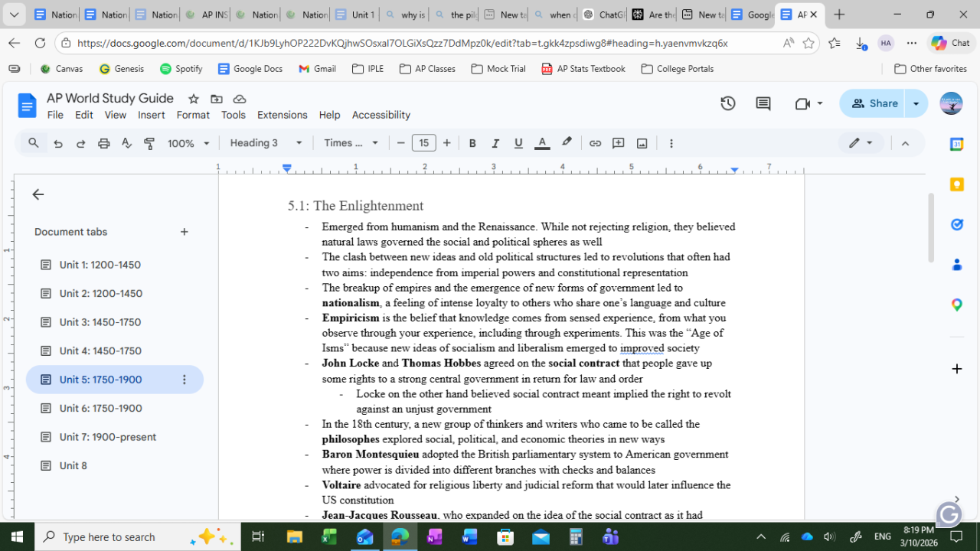
Task: Open Contacts in the side panel
Action: point(956,265)
